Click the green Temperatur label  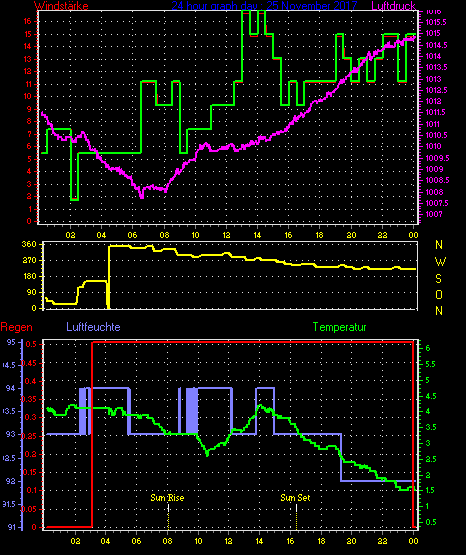pyautogui.click(x=339, y=327)
